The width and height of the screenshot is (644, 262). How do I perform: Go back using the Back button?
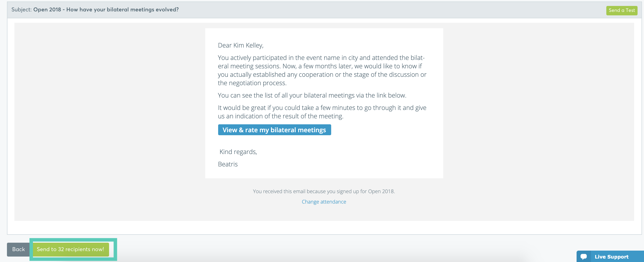[x=19, y=249]
